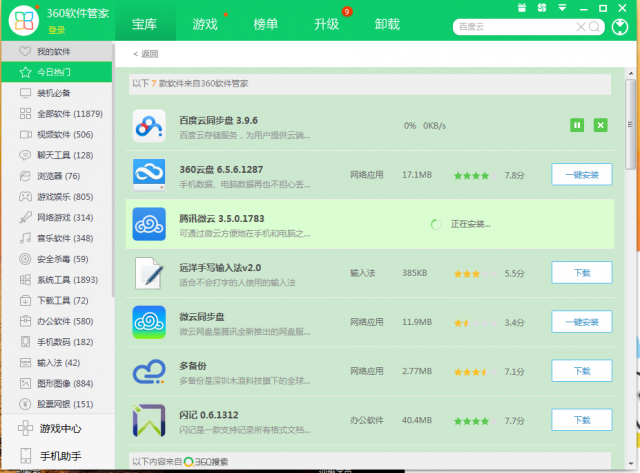Image resolution: width=640 pixels, height=473 pixels.
Task: Clear the search box with the X icon
Action: pos(580,27)
